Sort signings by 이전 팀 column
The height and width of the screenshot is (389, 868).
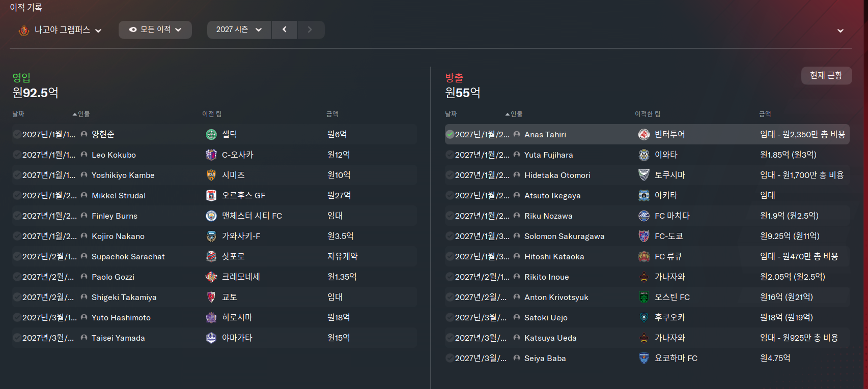[212, 114]
